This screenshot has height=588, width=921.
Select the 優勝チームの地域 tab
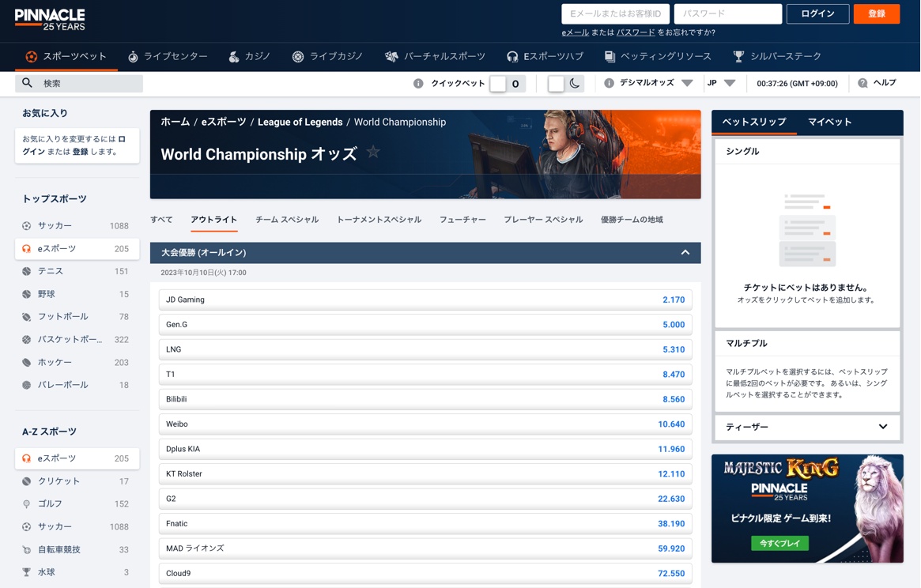tap(632, 220)
